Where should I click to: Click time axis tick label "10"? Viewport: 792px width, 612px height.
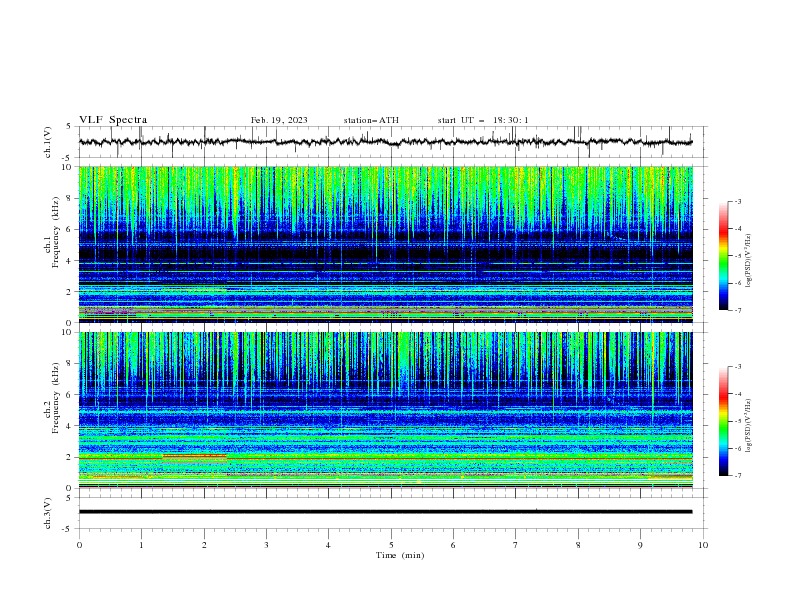click(x=703, y=545)
